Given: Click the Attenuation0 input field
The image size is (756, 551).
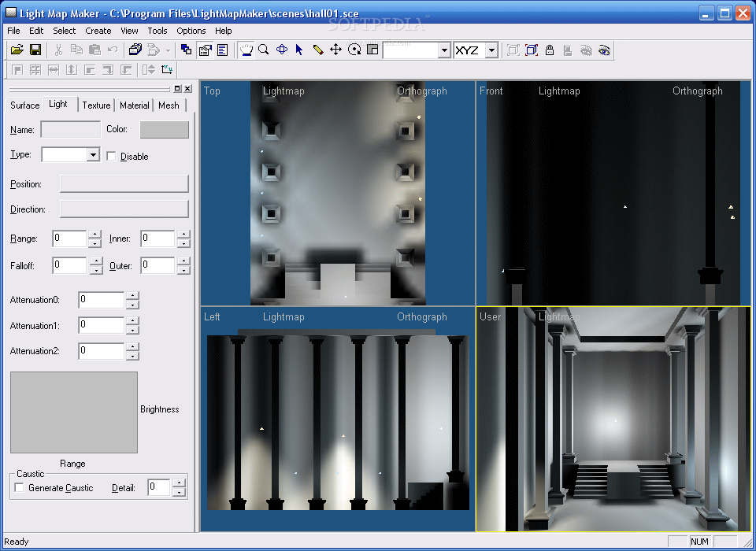Looking at the screenshot, I should point(102,300).
